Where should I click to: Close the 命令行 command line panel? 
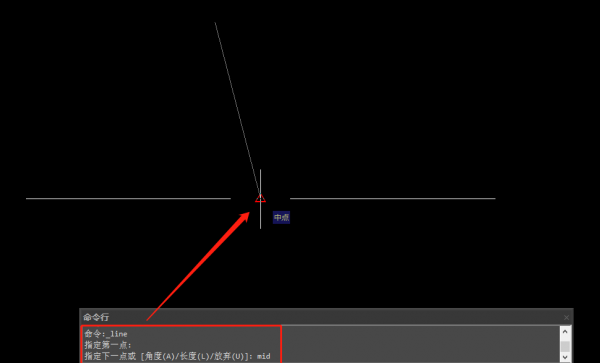coord(566,317)
